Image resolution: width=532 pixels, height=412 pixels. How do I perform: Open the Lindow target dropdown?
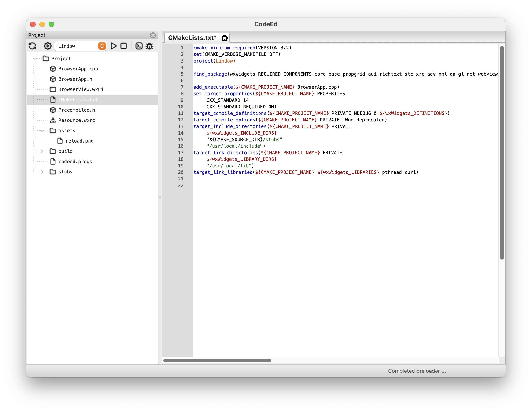click(80, 46)
